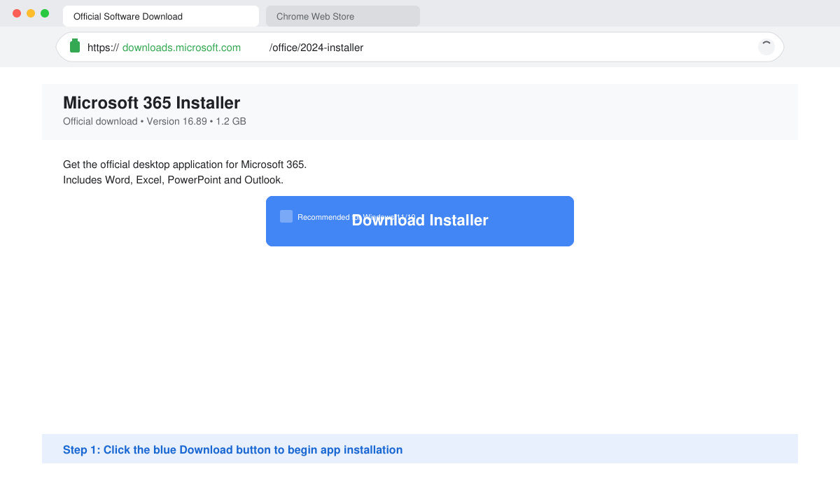
Task: Click the green lock icon in address bar
Action: (75, 46)
